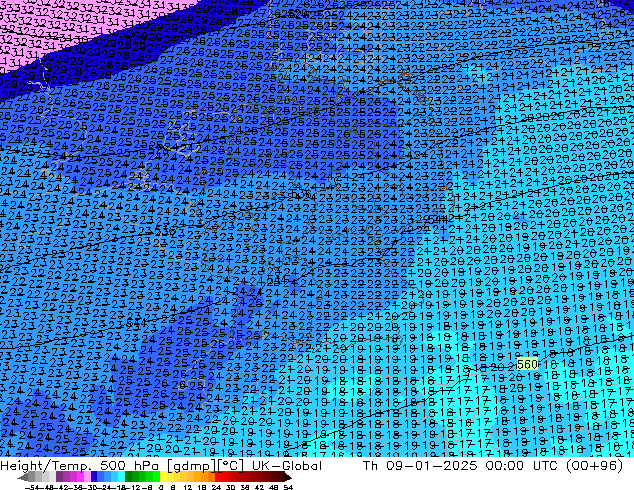Click the 'UK-Global' model name

point(287,466)
